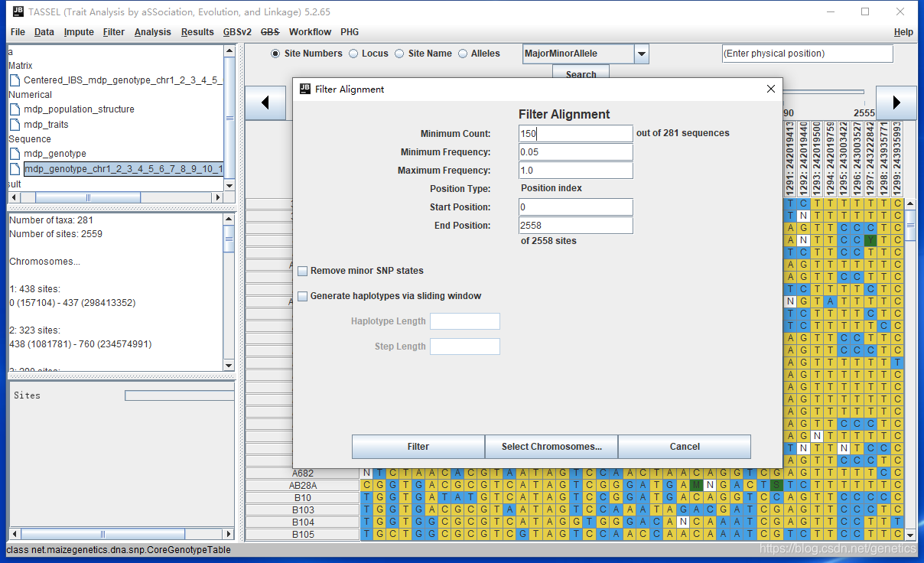Open the MajorMinorAllele dropdown
Screen dimensions: 924x563
[x=642, y=54]
